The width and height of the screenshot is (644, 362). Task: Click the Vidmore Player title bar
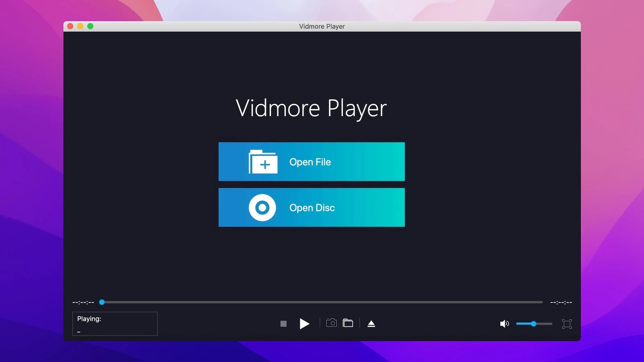click(322, 26)
